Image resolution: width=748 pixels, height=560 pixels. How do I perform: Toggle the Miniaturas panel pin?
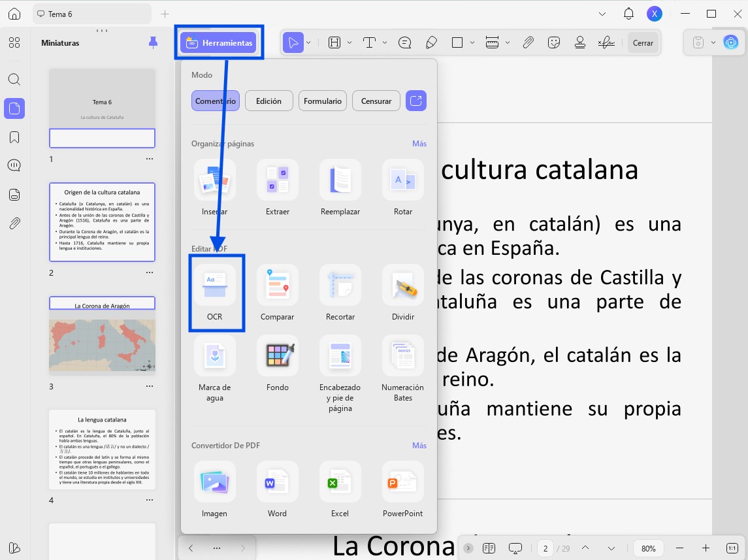tap(153, 42)
